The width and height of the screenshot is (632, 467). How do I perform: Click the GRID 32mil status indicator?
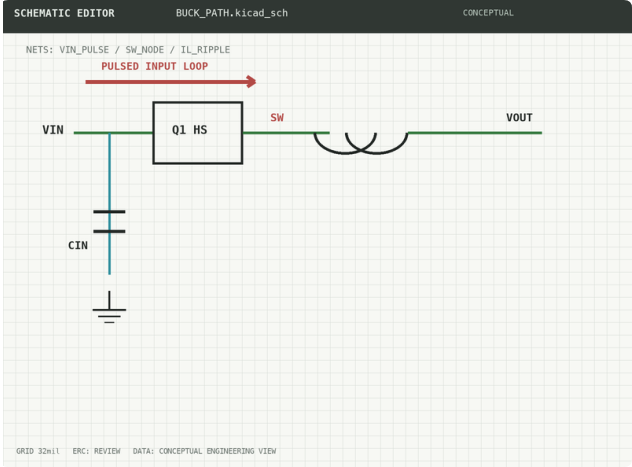pos(38,451)
